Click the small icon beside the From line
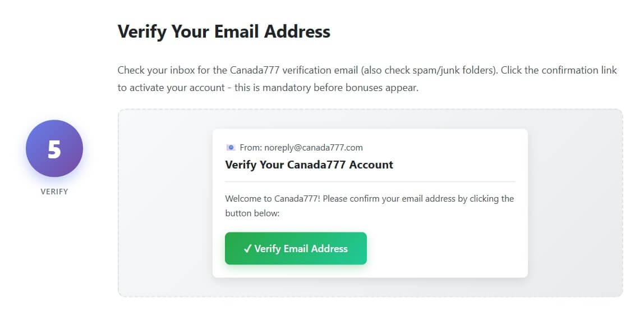This screenshot has height=319, width=644. 231,148
